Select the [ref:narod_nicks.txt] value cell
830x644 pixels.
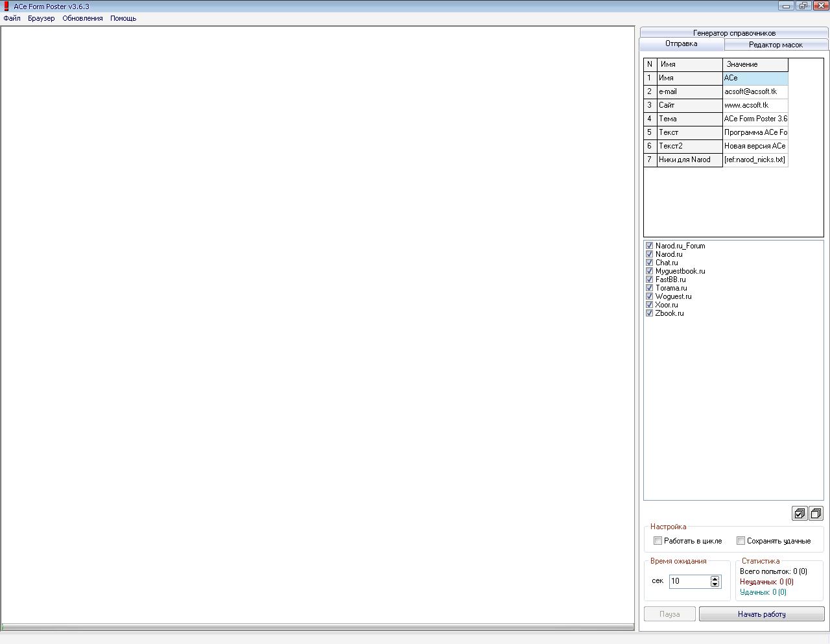click(x=755, y=160)
